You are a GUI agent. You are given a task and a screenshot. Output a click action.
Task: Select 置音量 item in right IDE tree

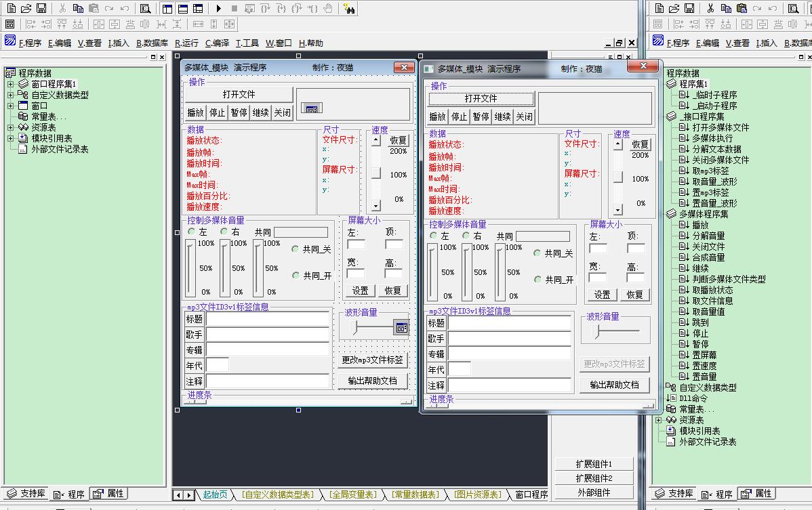pos(704,377)
